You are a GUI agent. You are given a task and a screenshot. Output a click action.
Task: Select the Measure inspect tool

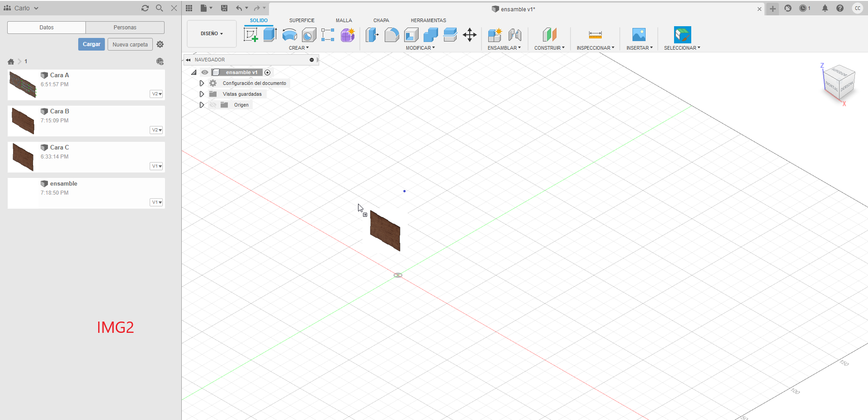pyautogui.click(x=595, y=35)
